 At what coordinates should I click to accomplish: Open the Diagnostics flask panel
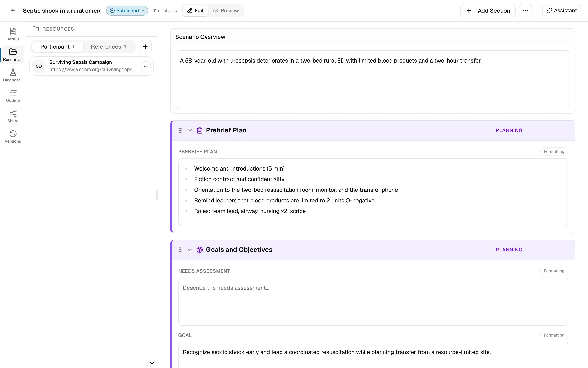click(13, 75)
